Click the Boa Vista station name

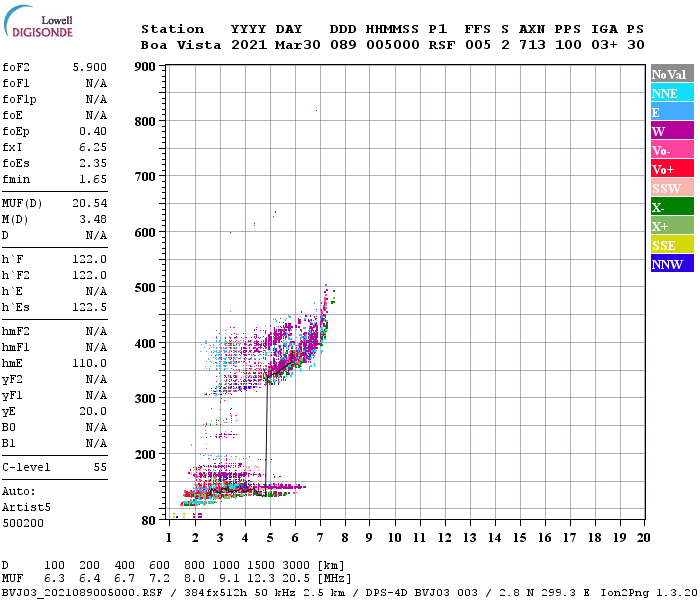[x=181, y=45]
